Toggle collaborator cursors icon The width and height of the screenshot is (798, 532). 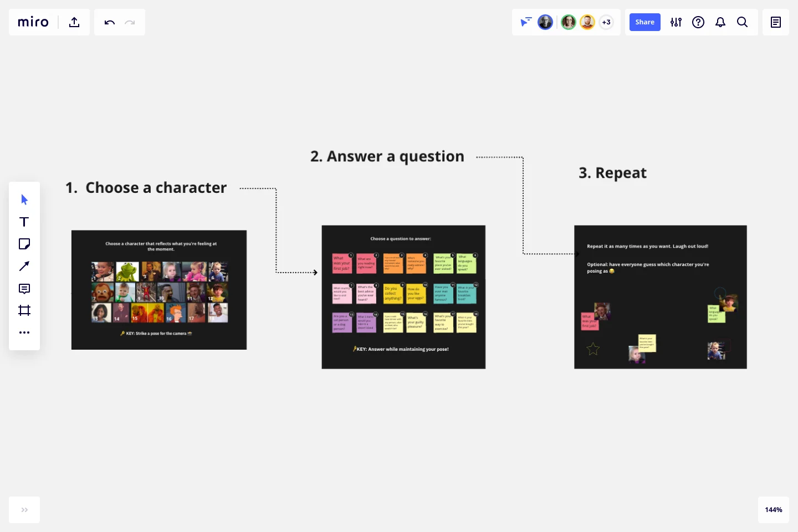coord(526,22)
